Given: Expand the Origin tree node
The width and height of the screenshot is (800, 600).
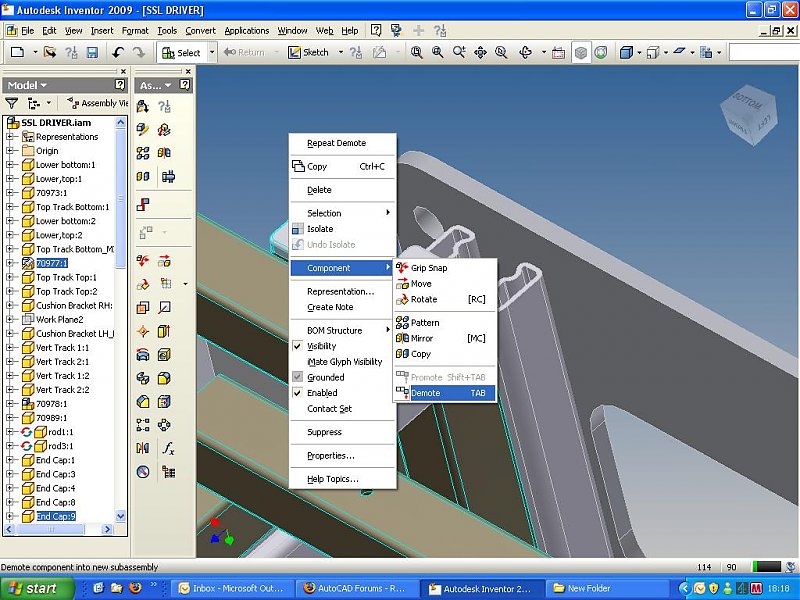Looking at the screenshot, I should point(10,151).
